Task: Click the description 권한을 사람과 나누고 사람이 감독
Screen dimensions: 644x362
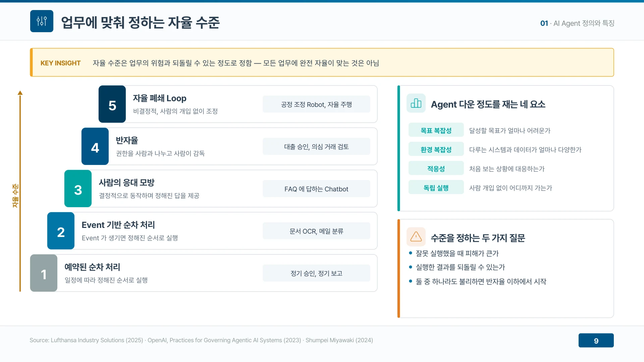Action: (160, 153)
